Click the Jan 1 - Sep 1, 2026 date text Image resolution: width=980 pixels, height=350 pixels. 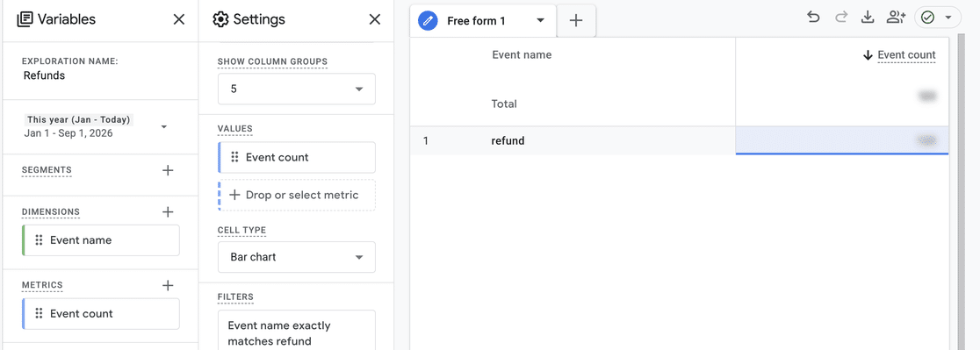[68, 132]
